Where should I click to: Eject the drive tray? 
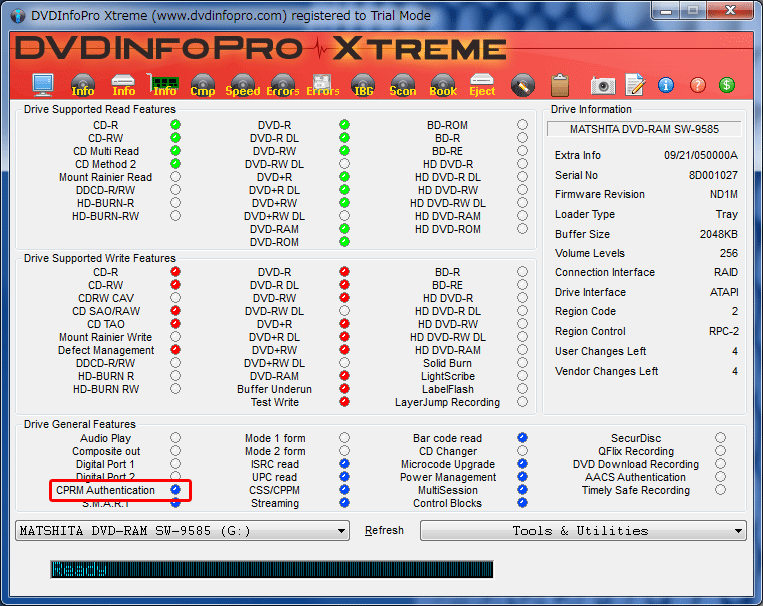[482, 85]
